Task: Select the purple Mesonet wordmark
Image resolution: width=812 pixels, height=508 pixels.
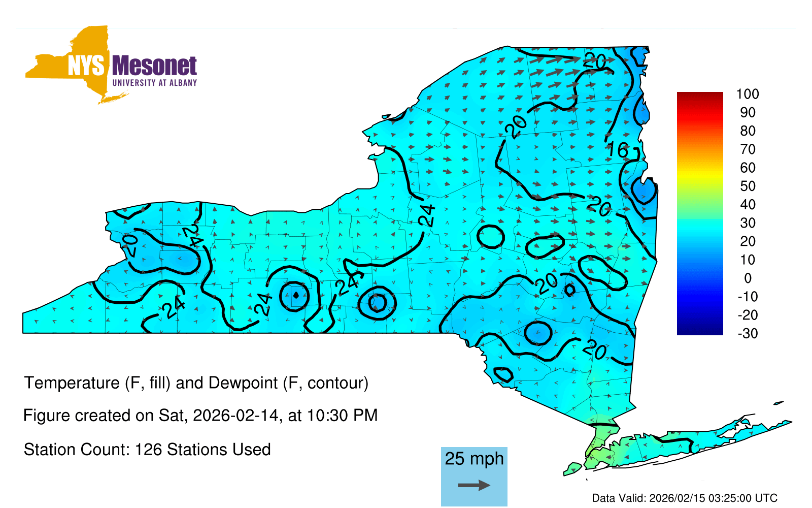Action: click(x=154, y=66)
